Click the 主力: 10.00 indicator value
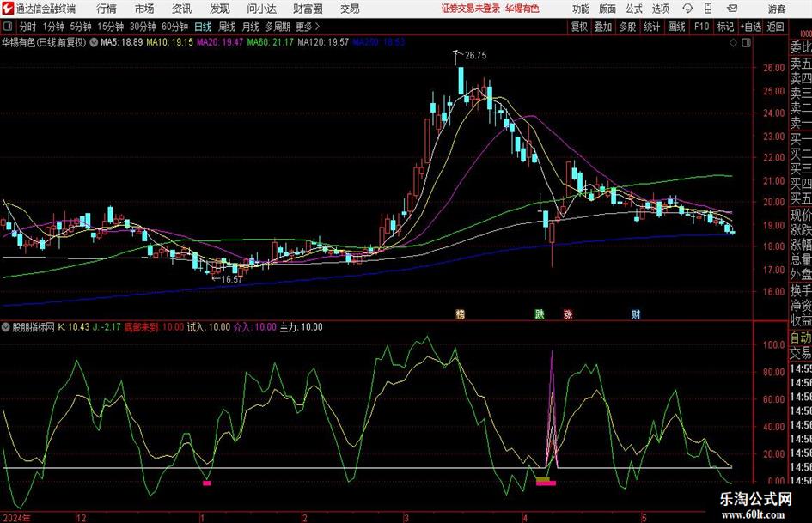The image size is (812, 523). 302,327
